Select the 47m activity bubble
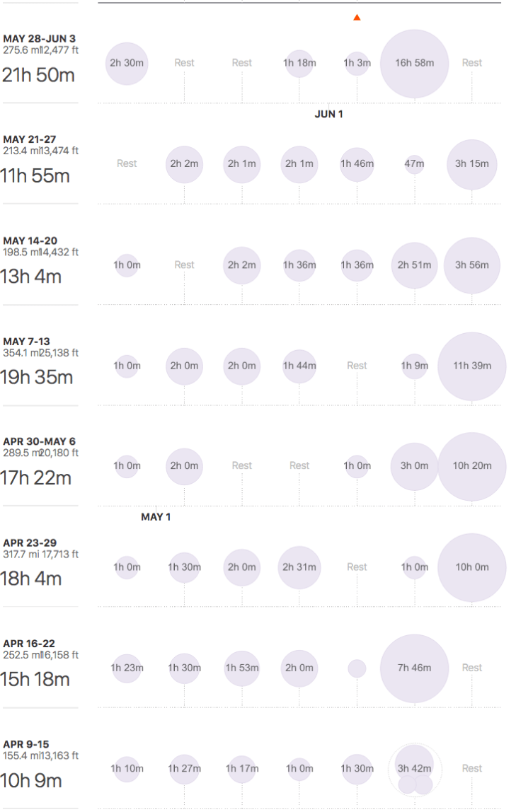This screenshot has height=812, width=516. [414, 164]
